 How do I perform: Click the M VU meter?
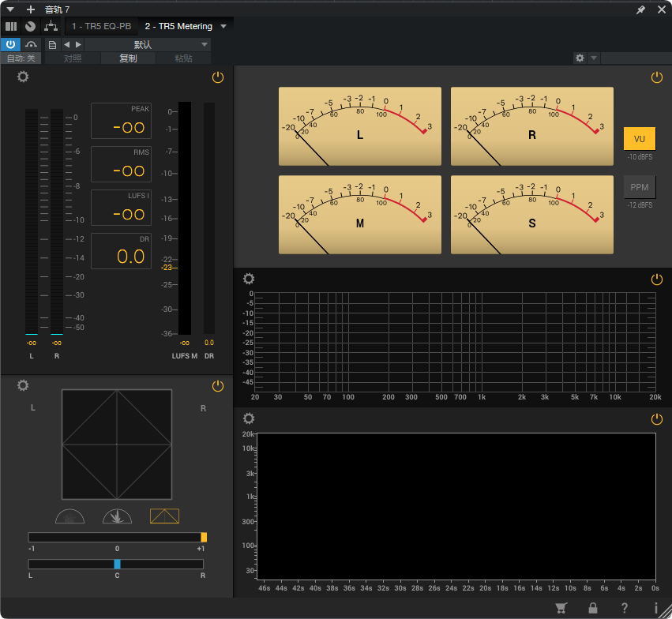coord(360,215)
